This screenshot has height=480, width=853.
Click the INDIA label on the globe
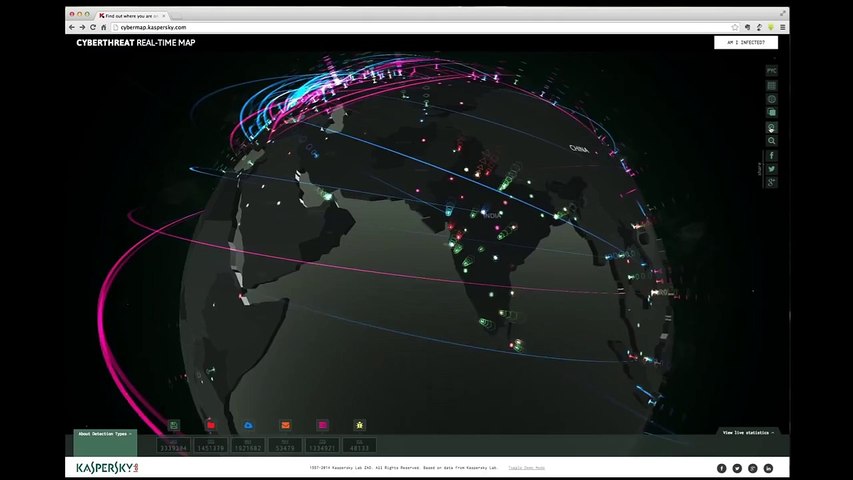[492, 216]
